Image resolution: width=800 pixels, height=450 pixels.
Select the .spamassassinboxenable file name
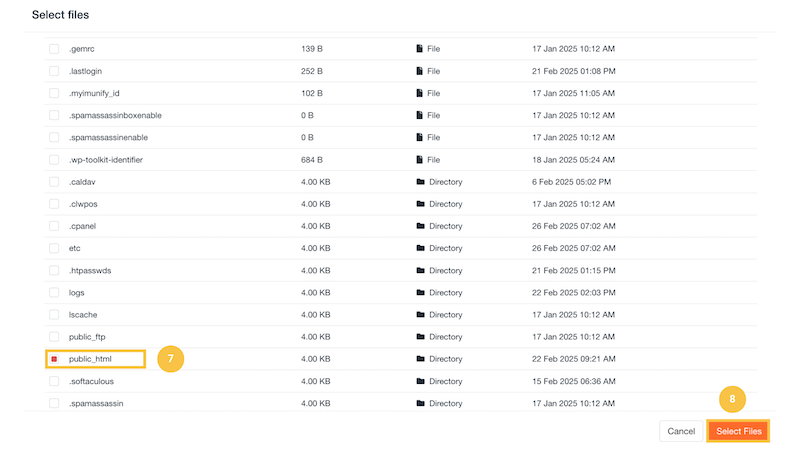[115, 115]
